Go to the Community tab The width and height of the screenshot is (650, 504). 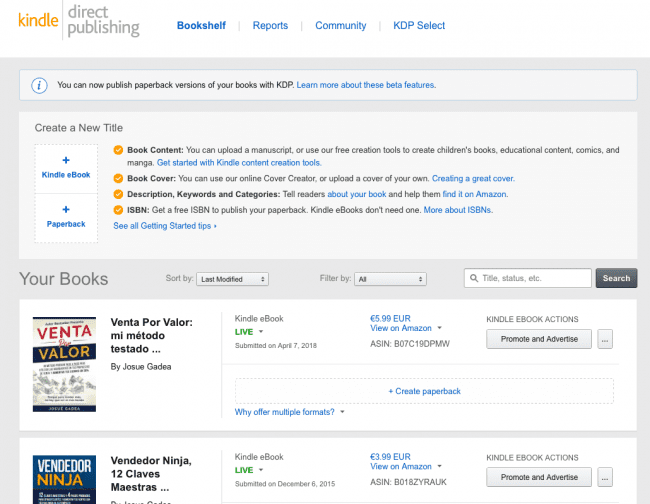coord(341,26)
